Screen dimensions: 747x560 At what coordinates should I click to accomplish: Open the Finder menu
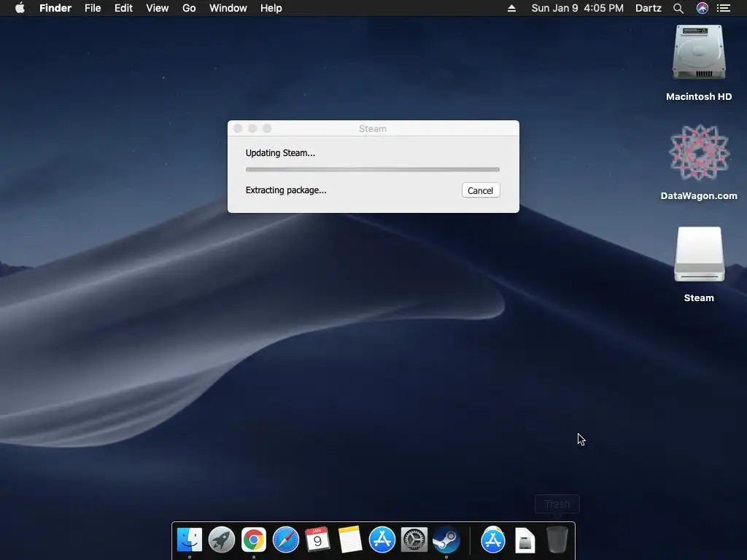[55, 8]
